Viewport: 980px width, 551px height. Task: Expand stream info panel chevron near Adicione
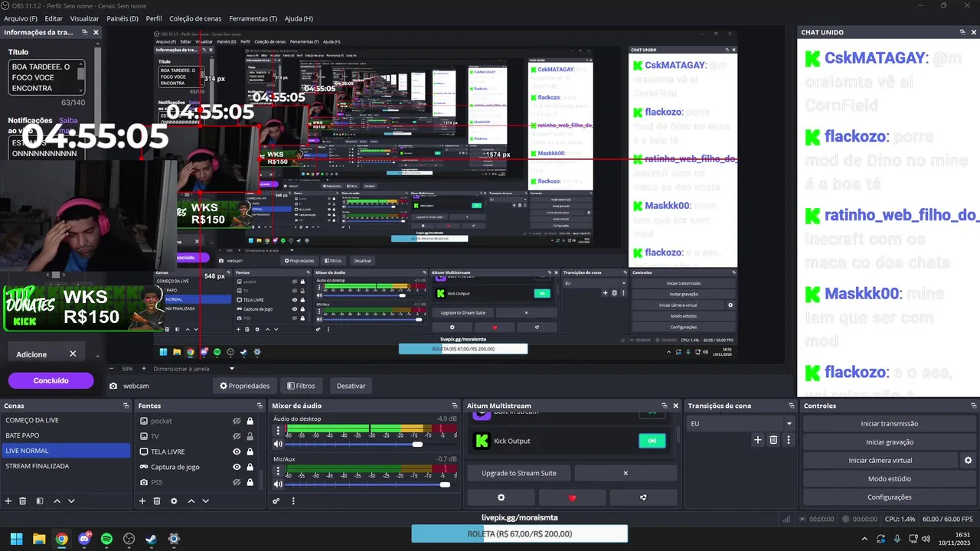(x=97, y=356)
